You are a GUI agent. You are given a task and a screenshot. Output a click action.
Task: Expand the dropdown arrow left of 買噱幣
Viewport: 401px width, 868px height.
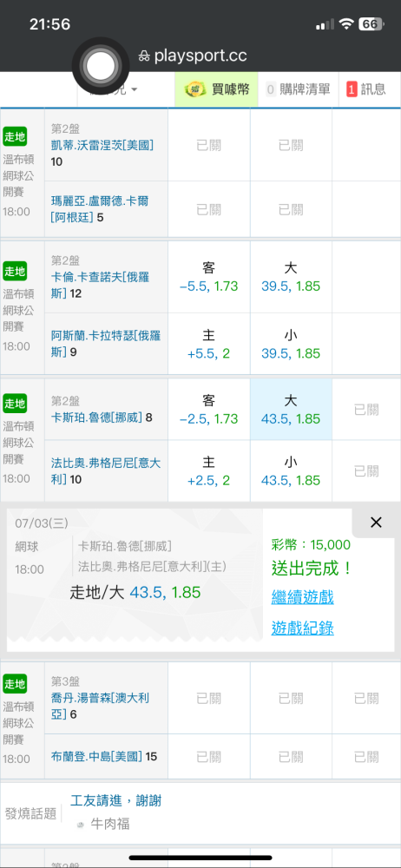135,89
